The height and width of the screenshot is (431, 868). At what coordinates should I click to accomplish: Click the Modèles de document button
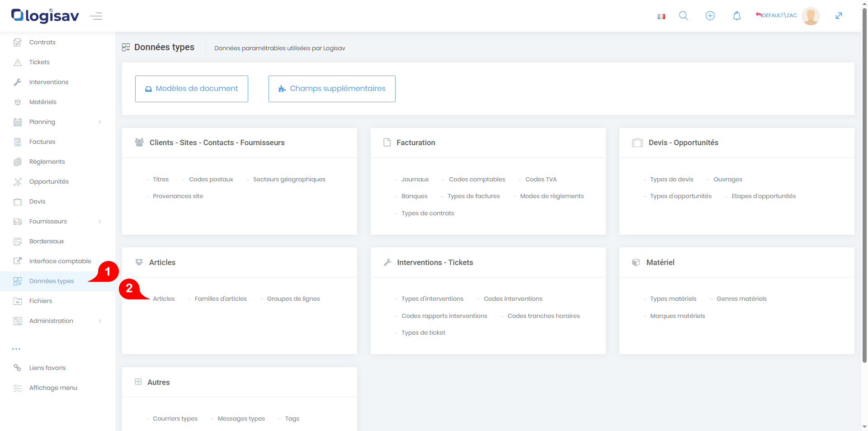pyautogui.click(x=191, y=89)
